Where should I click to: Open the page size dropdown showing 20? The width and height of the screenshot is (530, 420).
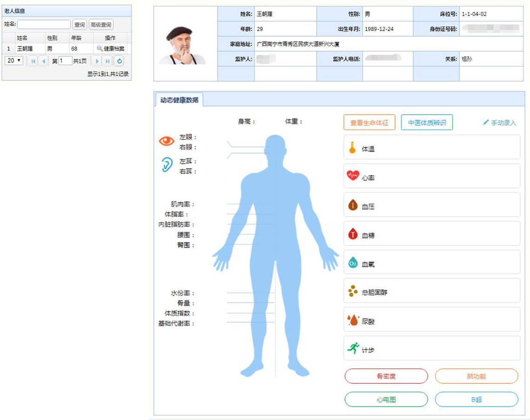(x=14, y=61)
